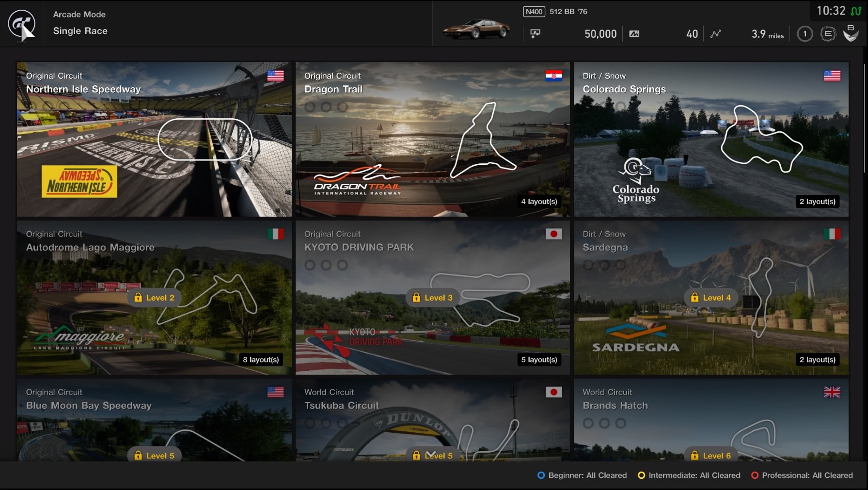The image size is (868, 490).
Task: Click the Northern Isle Speedway oval track map
Action: (205, 139)
